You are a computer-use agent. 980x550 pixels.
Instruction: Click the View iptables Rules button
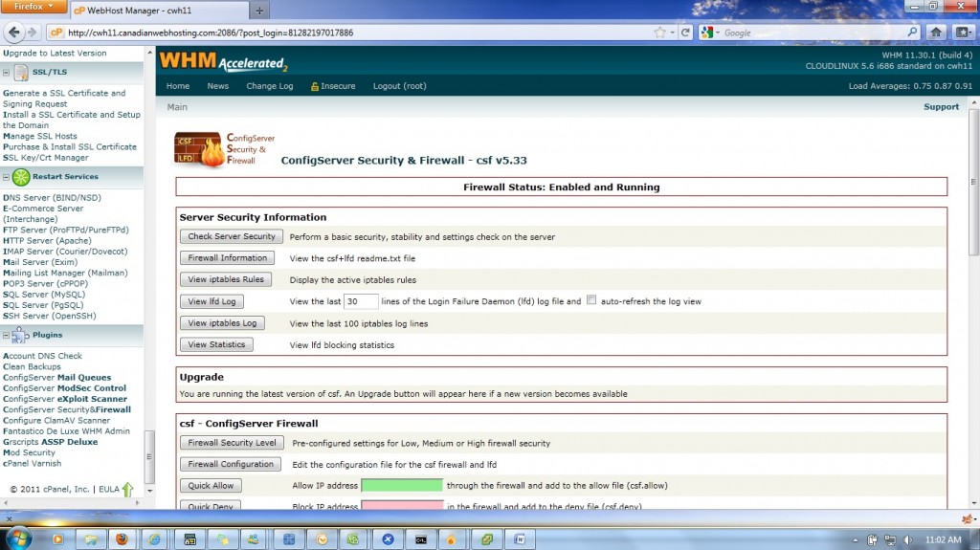(226, 279)
